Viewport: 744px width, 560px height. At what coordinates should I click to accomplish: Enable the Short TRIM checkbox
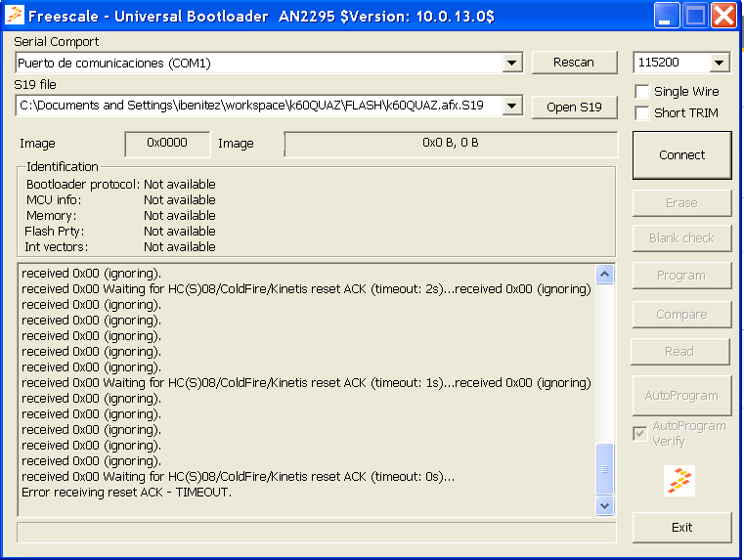[642, 112]
